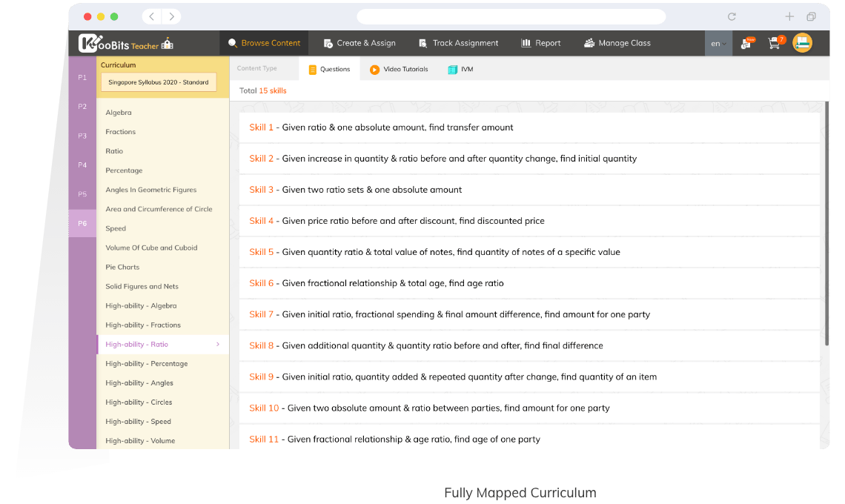Open Skill 6 find age ratio

pyautogui.click(x=529, y=284)
